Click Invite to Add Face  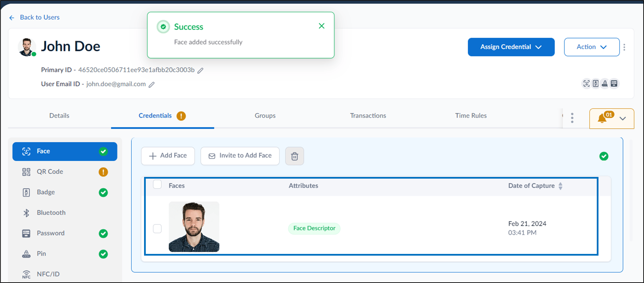240,156
